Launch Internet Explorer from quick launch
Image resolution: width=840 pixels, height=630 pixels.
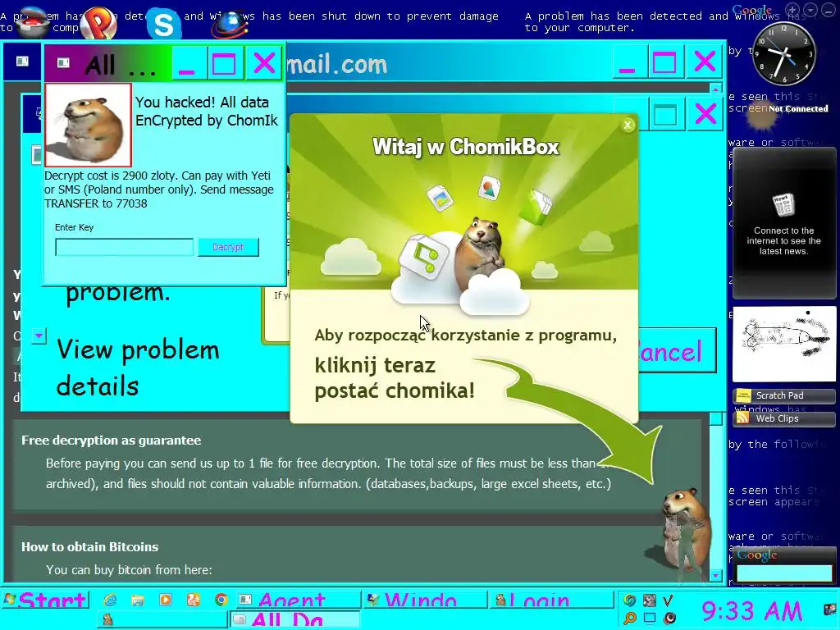coord(110,600)
